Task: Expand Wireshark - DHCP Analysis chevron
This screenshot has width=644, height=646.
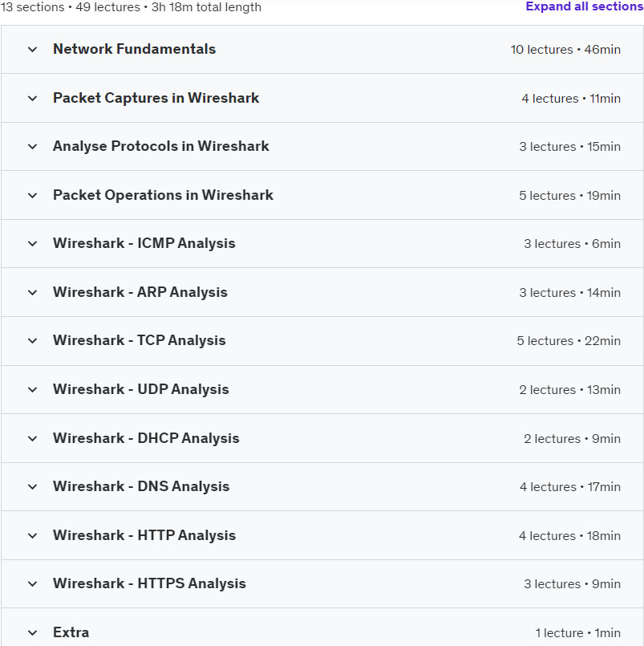Action: coord(33,438)
